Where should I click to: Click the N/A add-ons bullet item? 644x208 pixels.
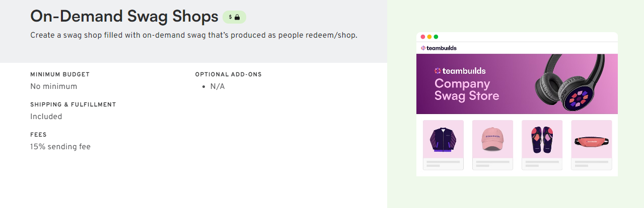(x=218, y=86)
